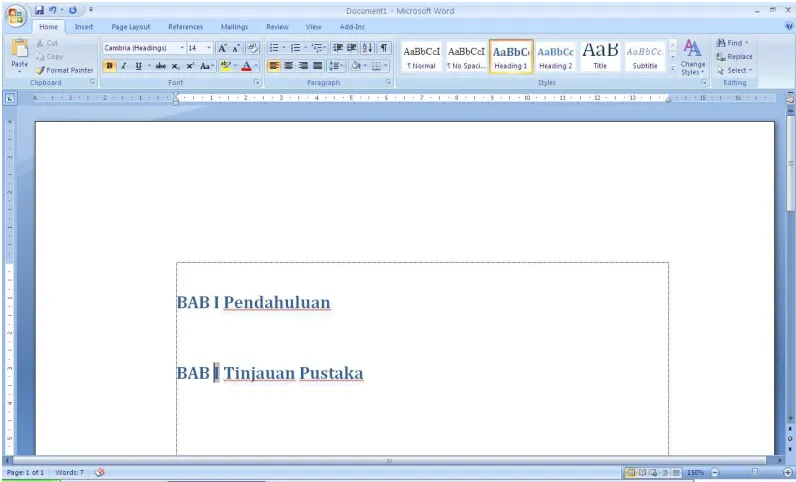Screen dimensions: 796x482
Task: Click the Words: 7 status entry
Action: pyautogui.click(x=69, y=472)
